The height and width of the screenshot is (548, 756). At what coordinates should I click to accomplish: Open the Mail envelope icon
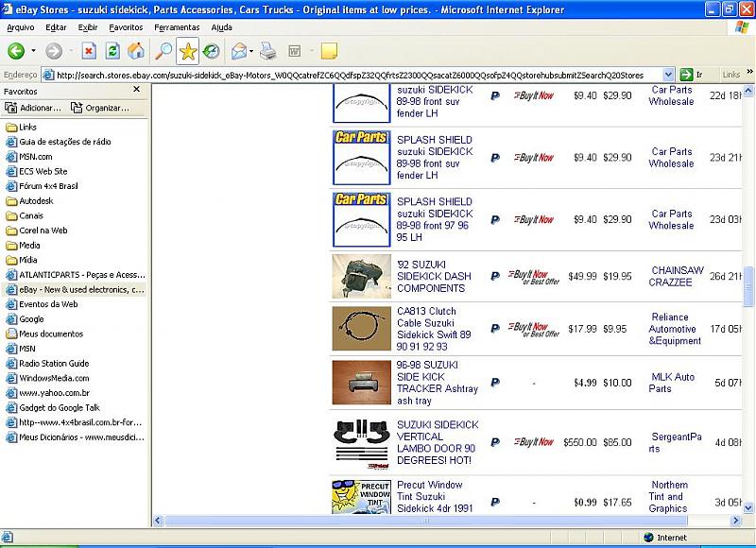tap(239, 51)
